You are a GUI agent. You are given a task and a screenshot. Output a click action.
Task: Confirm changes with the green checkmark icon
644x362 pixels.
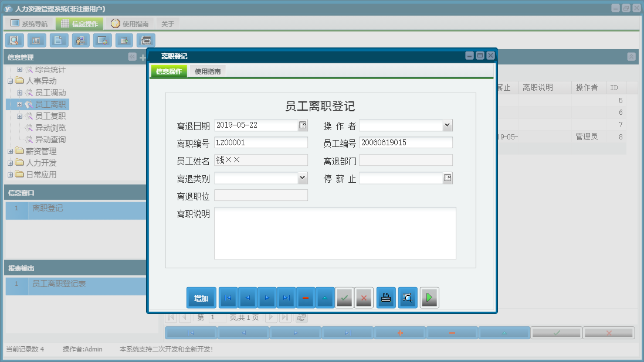(x=344, y=297)
